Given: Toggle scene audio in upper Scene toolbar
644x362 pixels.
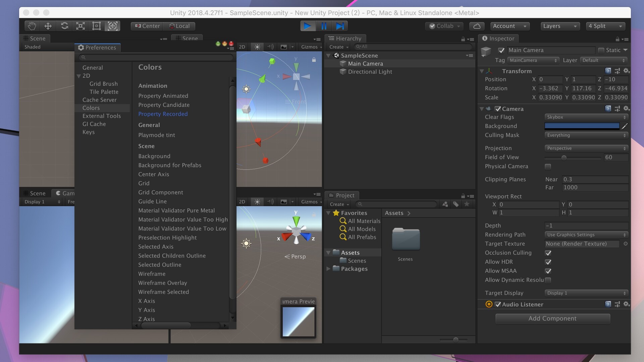Looking at the screenshot, I should click(x=270, y=47).
